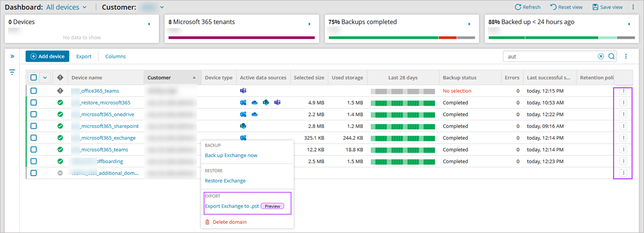
Task: Click the Add device button
Action: pos(48,56)
